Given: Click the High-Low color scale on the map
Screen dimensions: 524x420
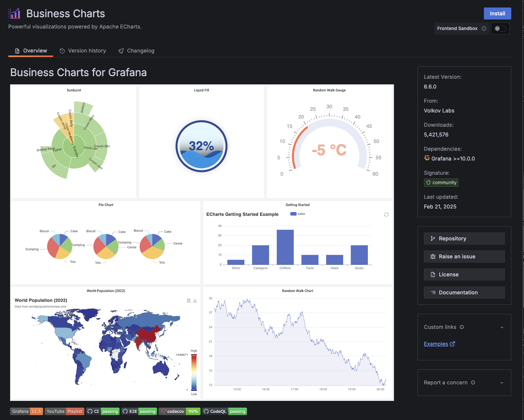Looking at the screenshot, I should click(x=194, y=372).
